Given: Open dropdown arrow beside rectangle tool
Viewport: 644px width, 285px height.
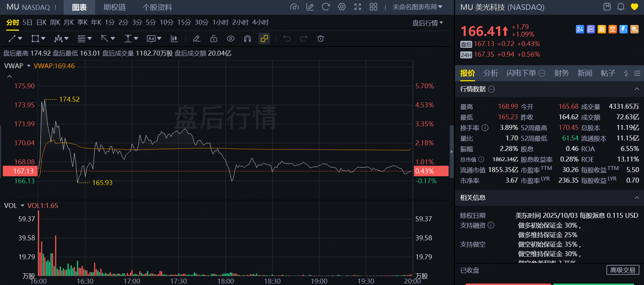Looking at the screenshot, I should point(43,38).
